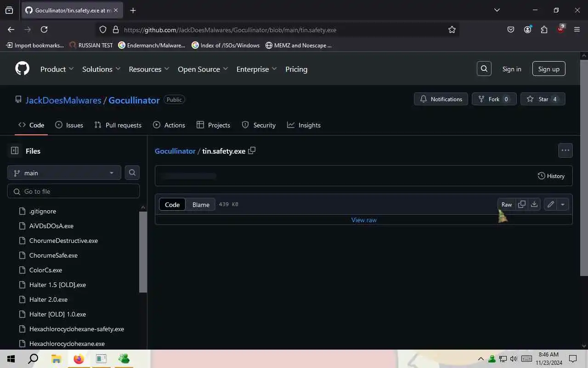Open ChorumeDestructive.exe in file tree

pyautogui.click(x=63, y=241)
